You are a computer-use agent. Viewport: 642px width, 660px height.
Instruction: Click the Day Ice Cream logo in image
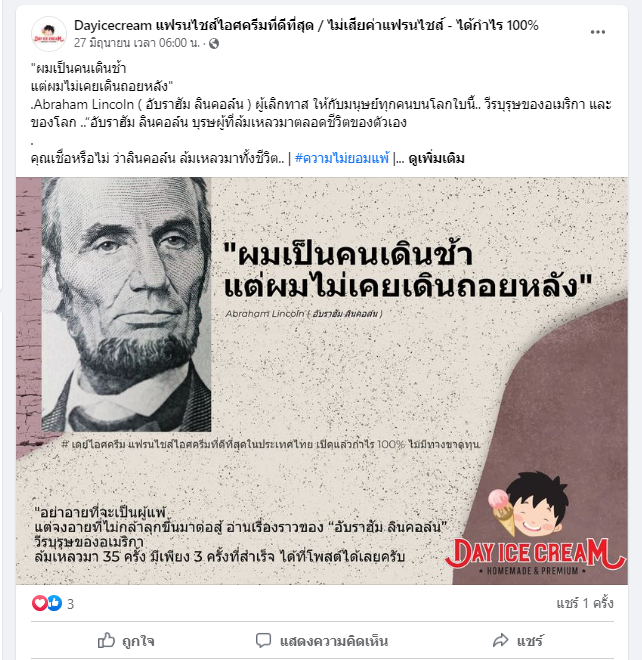pos(535,525)
